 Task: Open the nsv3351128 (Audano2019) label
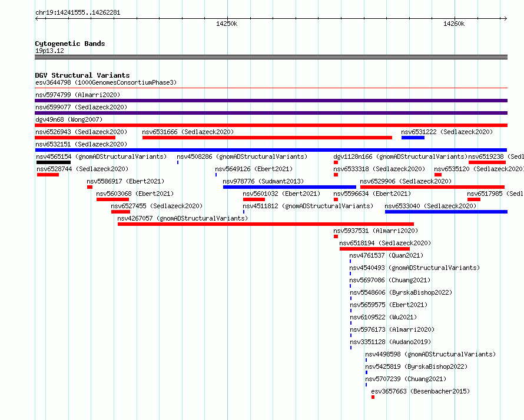click(390, 342)
